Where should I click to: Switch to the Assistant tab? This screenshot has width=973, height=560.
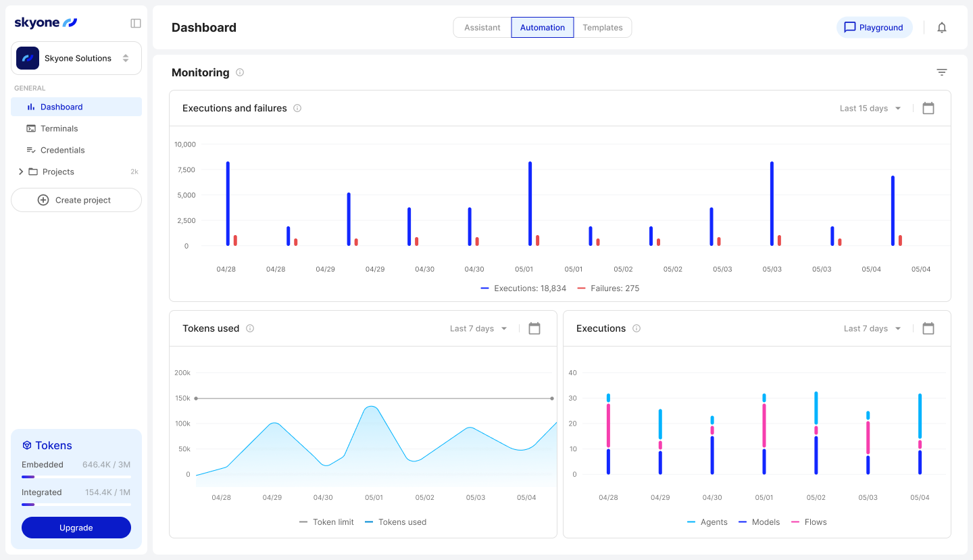click(482, 28)
